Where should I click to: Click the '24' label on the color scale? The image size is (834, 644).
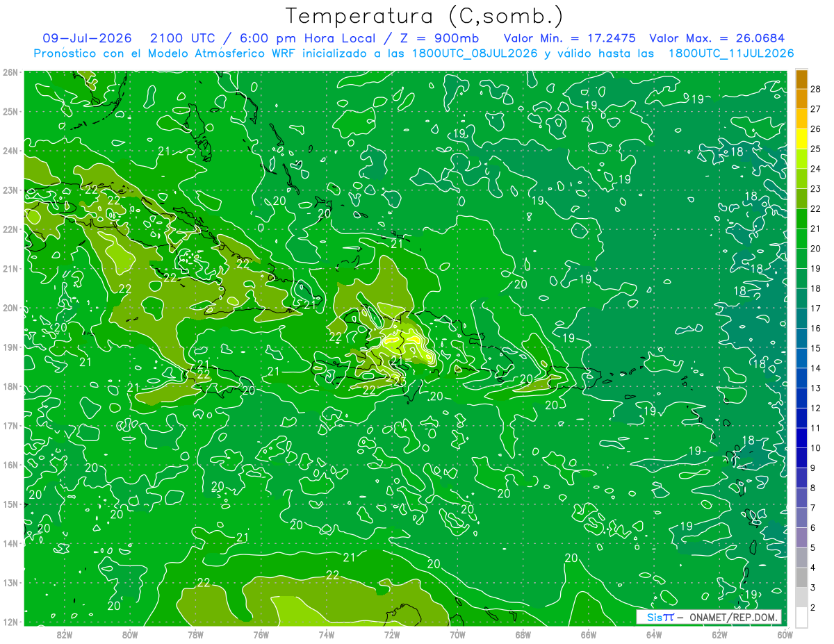point(816,169)
